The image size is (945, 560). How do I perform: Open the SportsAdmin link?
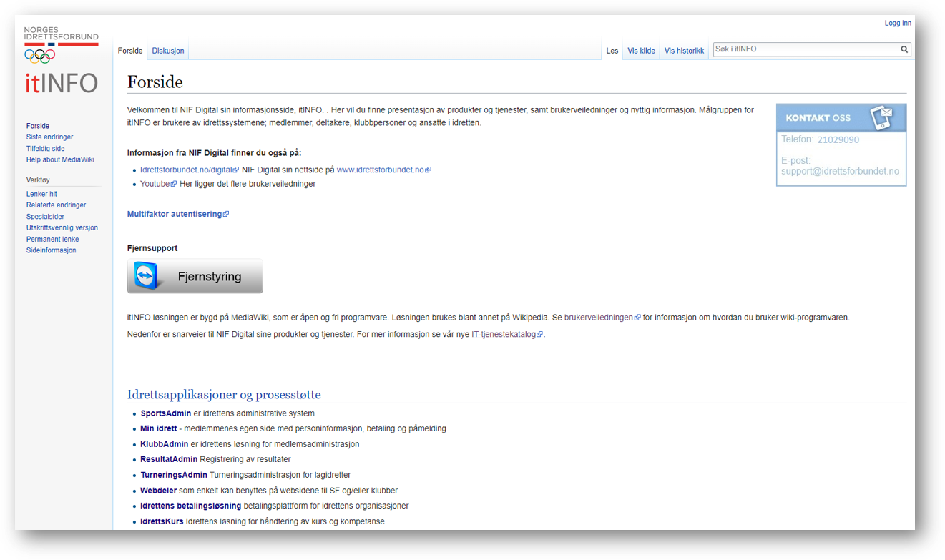166,413
